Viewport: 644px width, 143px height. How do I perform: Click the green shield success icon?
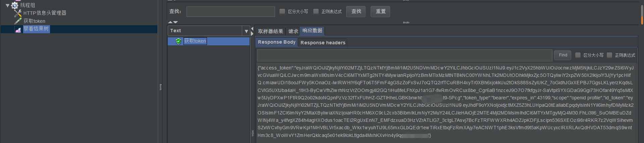click(x=178, y=41)
